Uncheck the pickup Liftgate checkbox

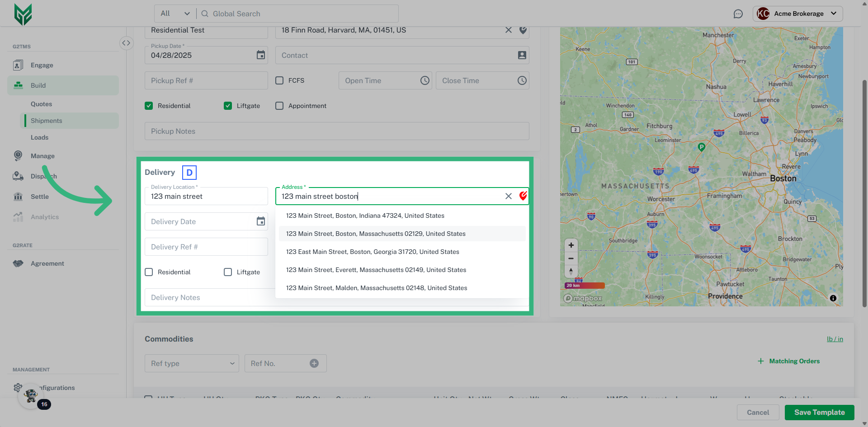[x=228, y=106]
